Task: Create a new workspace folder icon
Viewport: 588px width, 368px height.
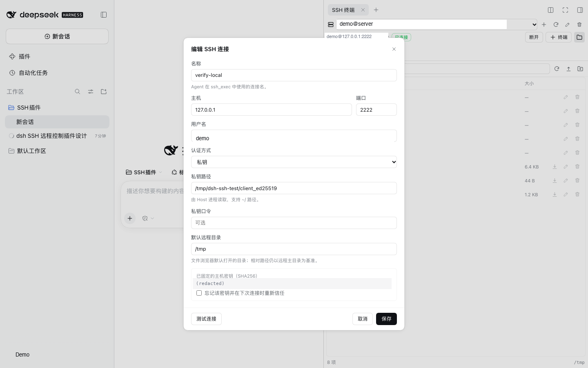Action: 104,92
